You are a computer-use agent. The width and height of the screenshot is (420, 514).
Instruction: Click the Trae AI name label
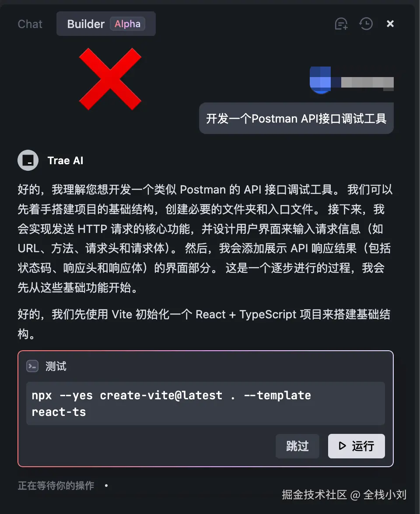point(65,161)
